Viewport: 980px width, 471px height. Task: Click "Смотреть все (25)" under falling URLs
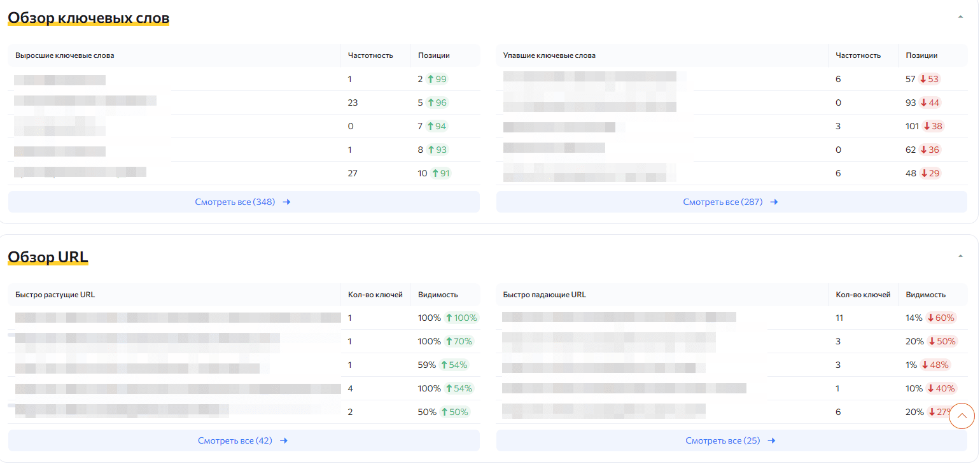pyautogui.click(x=724, y=440)
